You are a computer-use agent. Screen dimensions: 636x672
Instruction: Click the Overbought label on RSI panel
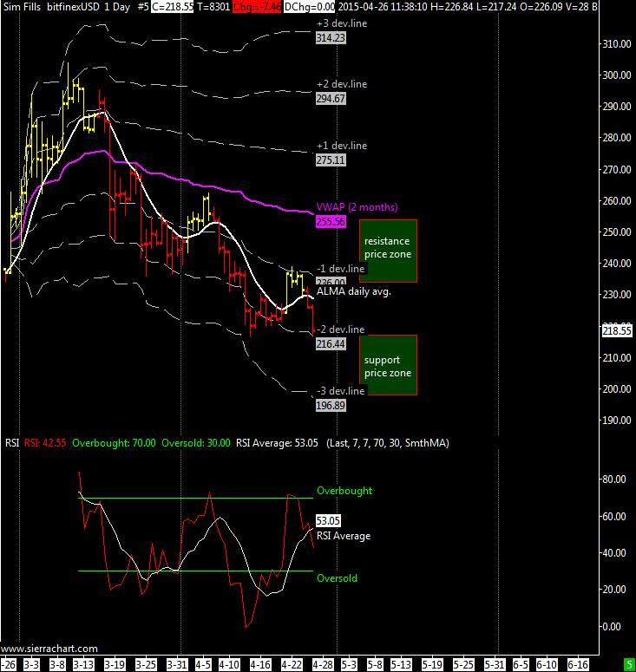point(344,491)
